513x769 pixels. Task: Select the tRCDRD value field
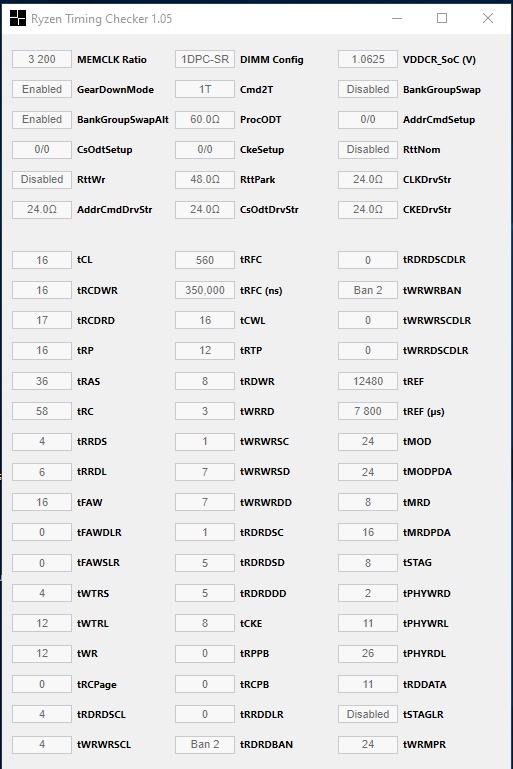(42, 320)
